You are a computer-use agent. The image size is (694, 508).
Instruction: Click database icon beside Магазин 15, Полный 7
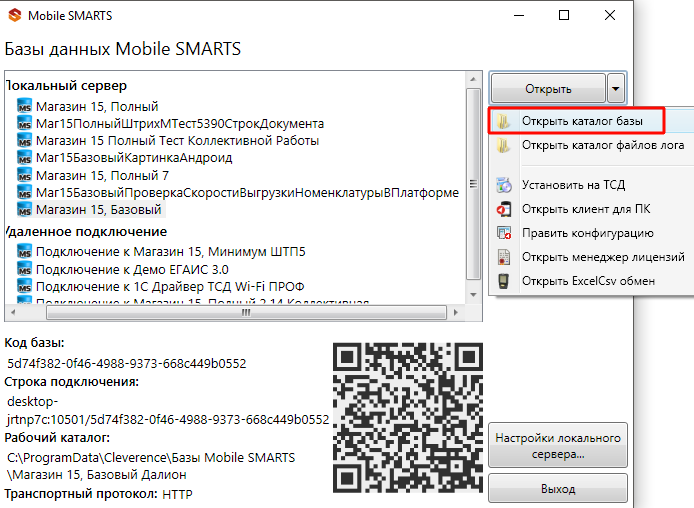click(24, 175)
